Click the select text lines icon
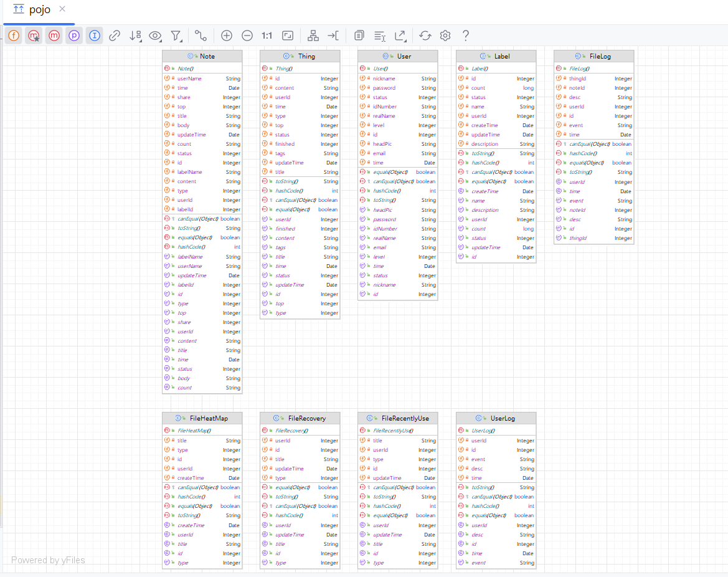Screen dimensions: 728x577 point(380,36)
